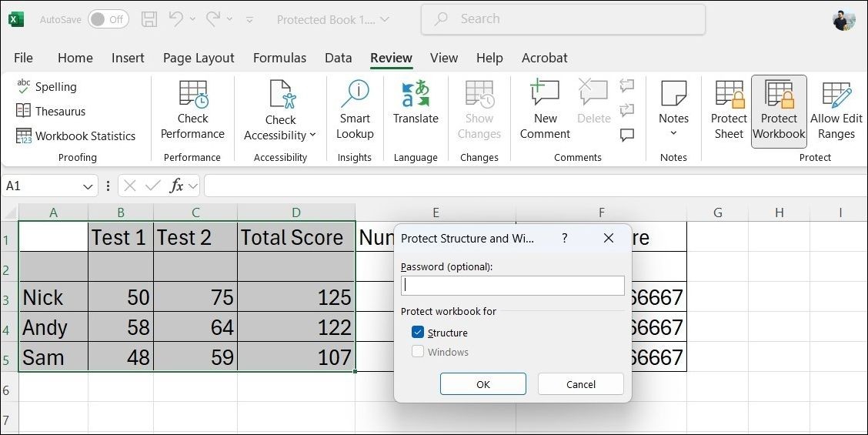Viewport: 868px width, 435px height.
Task: Select the row 6 header
Action: (9, 390)
